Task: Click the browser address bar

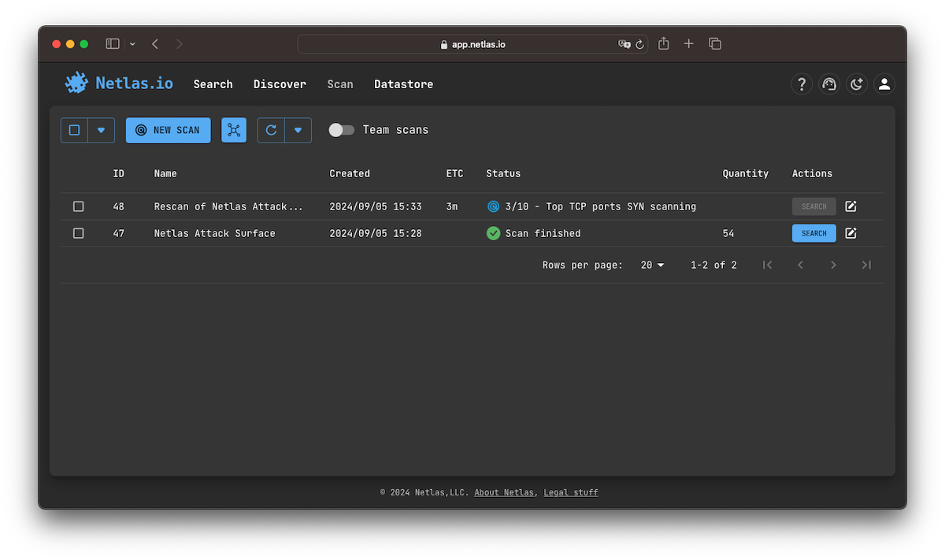Action: tap(472, 44)
